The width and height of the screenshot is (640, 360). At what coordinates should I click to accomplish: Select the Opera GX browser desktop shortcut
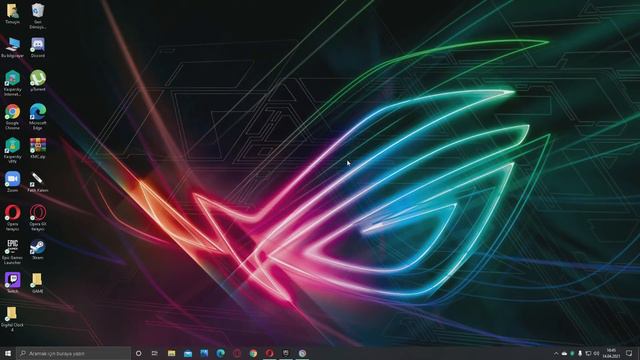tap(38, 218)
